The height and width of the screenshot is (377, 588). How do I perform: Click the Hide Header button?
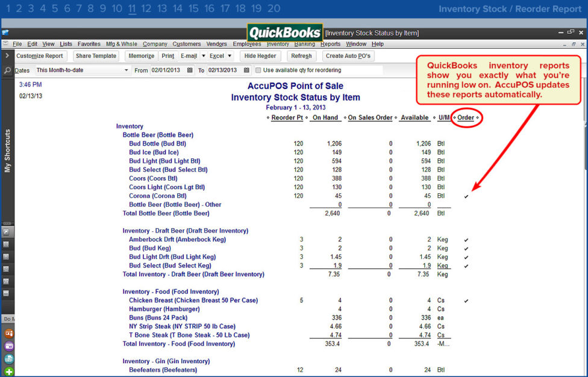(x=260, y=56)
